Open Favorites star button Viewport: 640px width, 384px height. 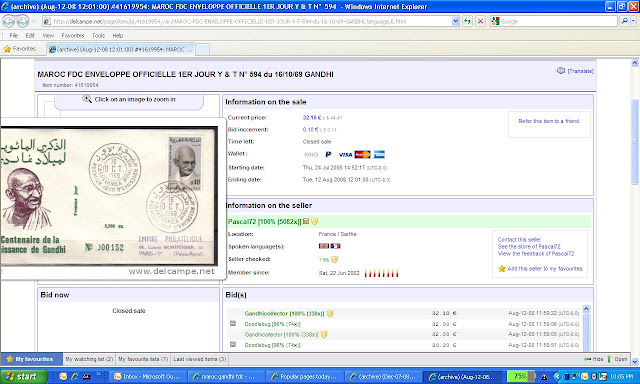click(x=20, y=49)
